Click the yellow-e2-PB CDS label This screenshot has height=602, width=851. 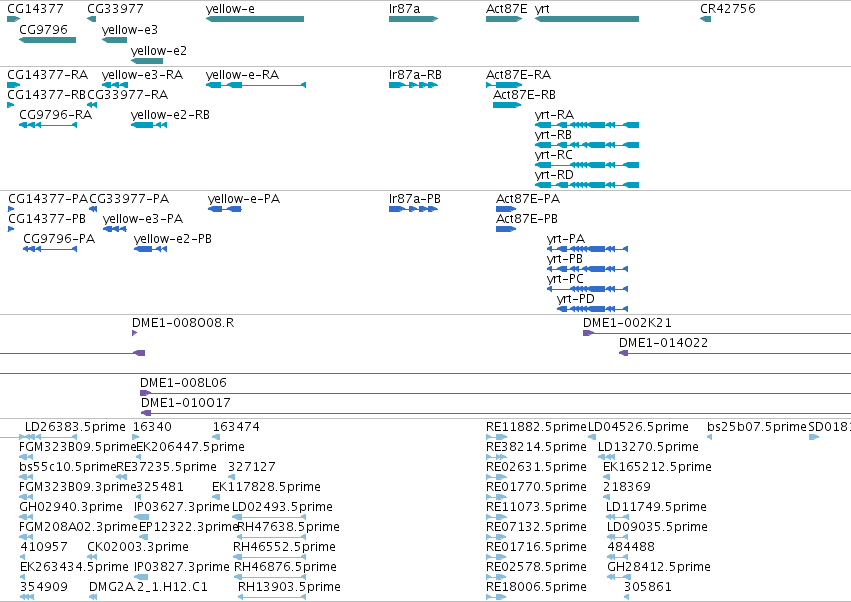point(173,239)
